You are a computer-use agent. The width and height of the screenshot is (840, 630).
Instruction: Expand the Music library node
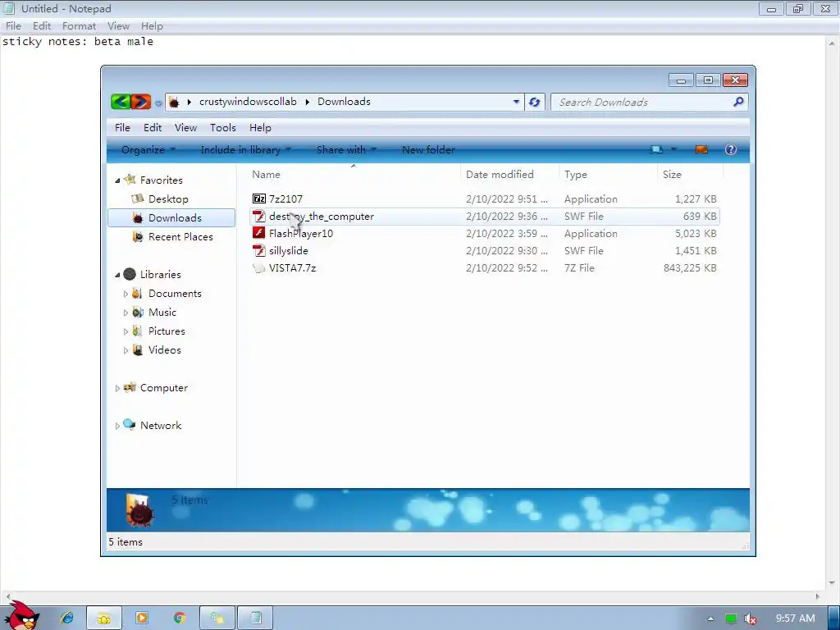click(126, 313)
